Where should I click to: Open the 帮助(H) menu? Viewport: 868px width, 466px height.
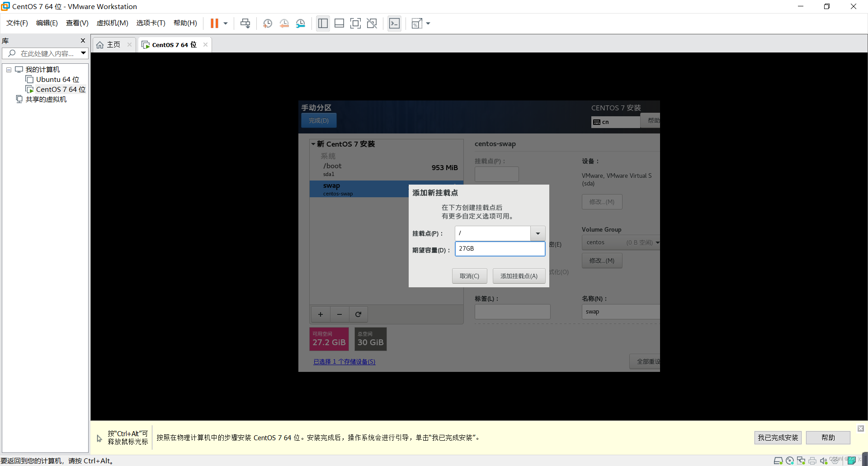pos(185,23)
